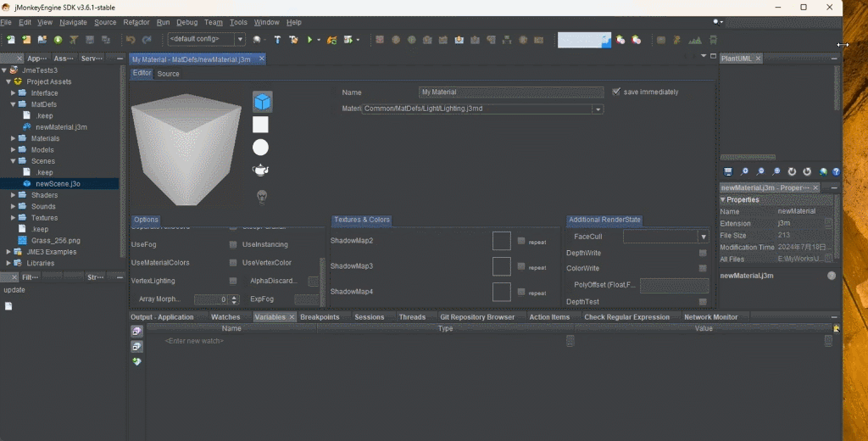
Task: Increase the Array Morph spinner value
Action: tap(234, 298)
